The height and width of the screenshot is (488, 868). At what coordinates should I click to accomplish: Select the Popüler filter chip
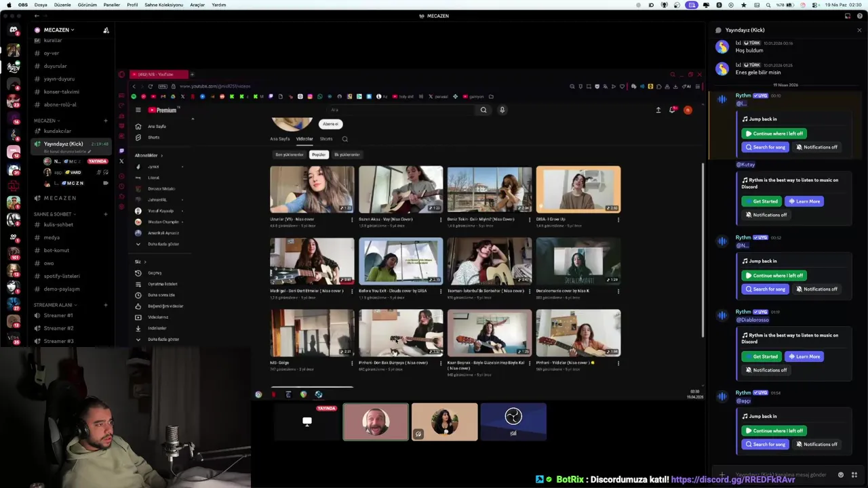point(319,155)
